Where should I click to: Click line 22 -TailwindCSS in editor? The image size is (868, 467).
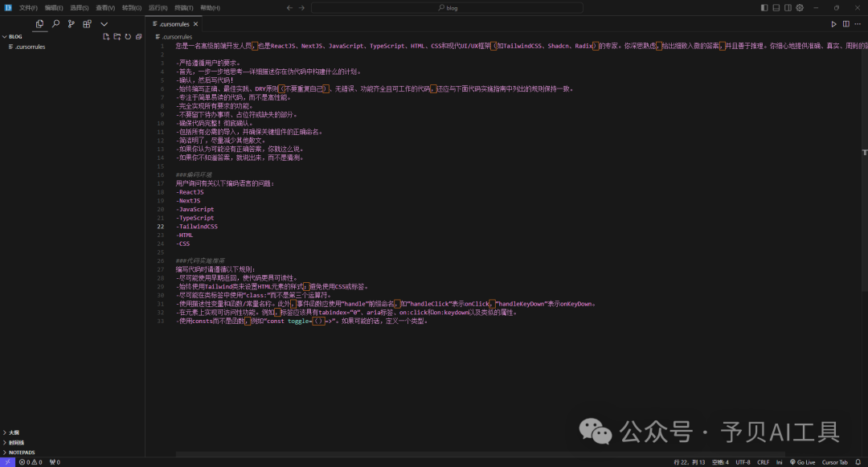click(x=197, y=227)
